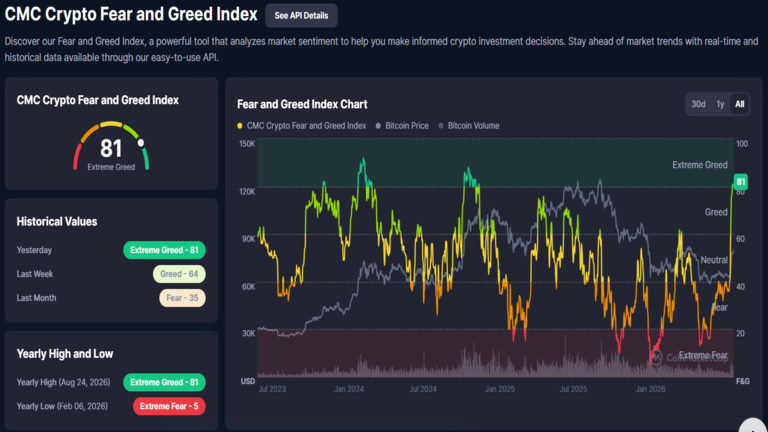Click the Last Month row label

[36, 298]
